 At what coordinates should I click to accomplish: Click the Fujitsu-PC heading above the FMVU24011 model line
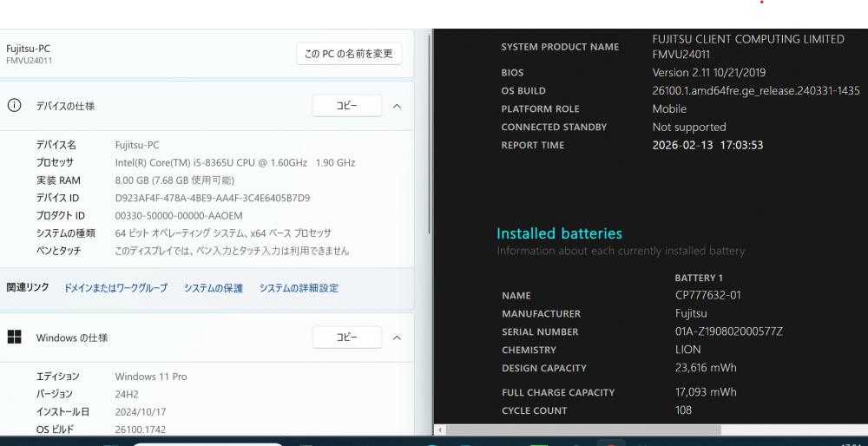[29, 49]
